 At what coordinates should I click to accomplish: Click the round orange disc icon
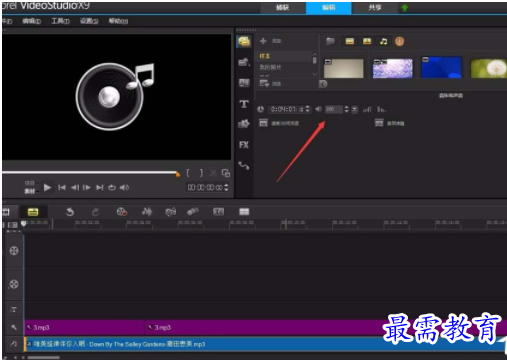click(x=399, y=41)
